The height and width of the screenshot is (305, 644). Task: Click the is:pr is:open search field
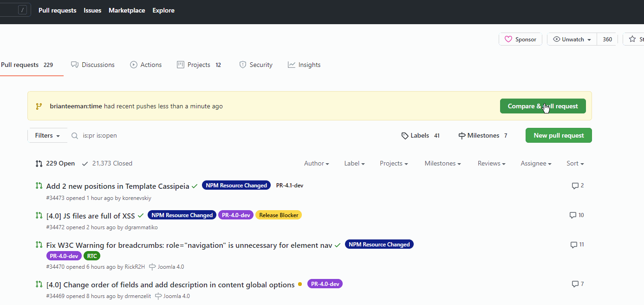pos(232,136)
